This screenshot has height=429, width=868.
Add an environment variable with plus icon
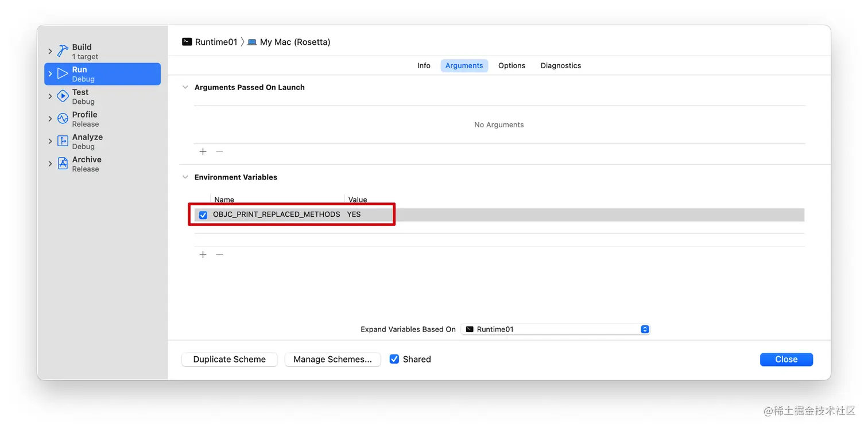coord(203,255)
